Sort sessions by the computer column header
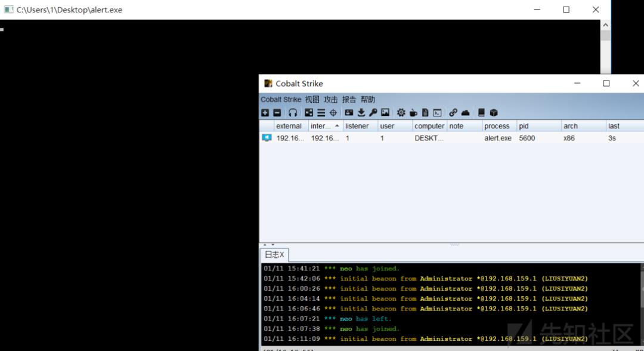The image size is (644, 351). click(x=429, y=126)
